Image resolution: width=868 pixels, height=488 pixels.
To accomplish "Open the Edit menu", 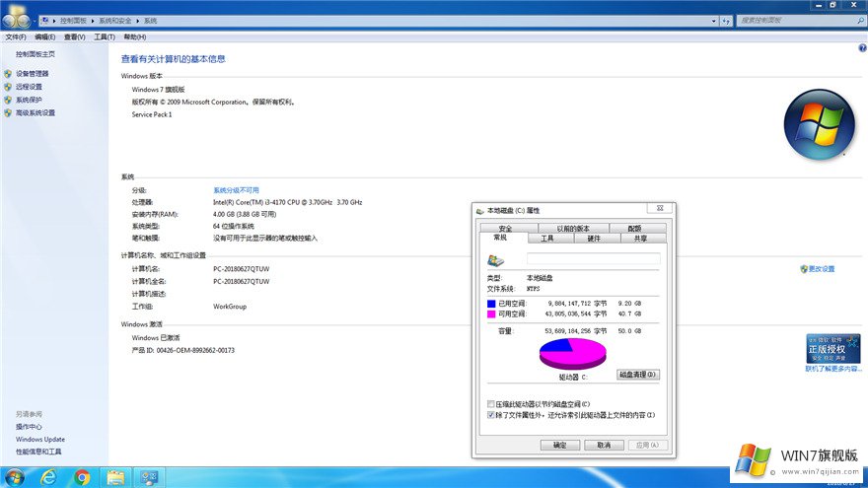I will (x=44, y=37).
